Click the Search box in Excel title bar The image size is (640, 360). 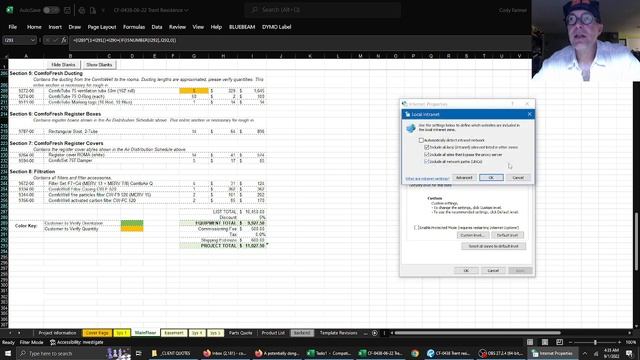tap(322, 10)
